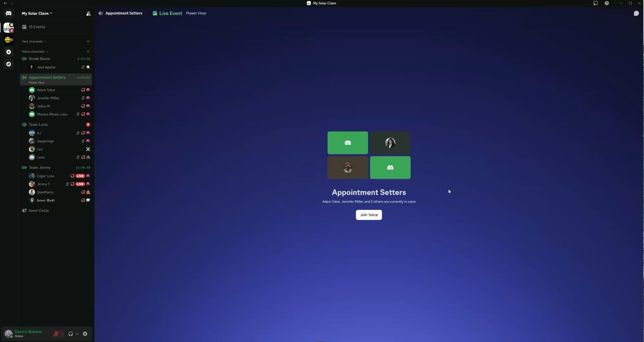Click the speaker icon beside Appointment Setters header

click(x=101, y=13)
